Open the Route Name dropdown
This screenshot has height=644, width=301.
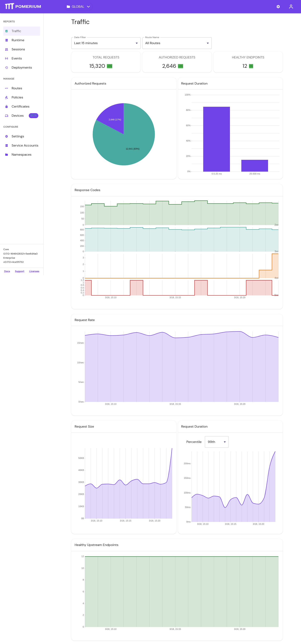(x=177, y=43)
